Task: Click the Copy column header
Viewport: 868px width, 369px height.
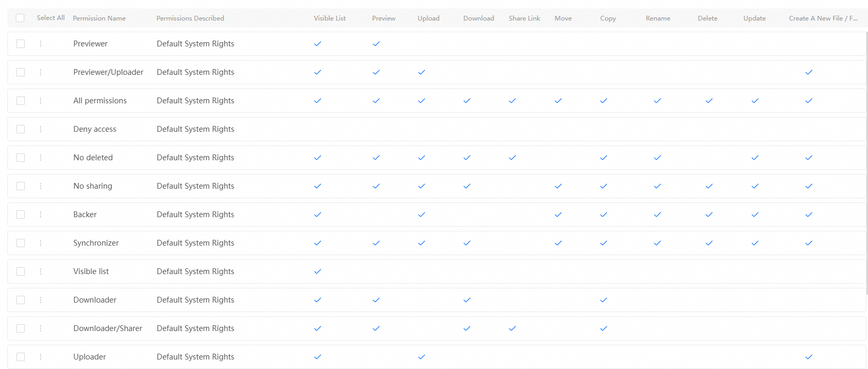Action: coord(608,18)
